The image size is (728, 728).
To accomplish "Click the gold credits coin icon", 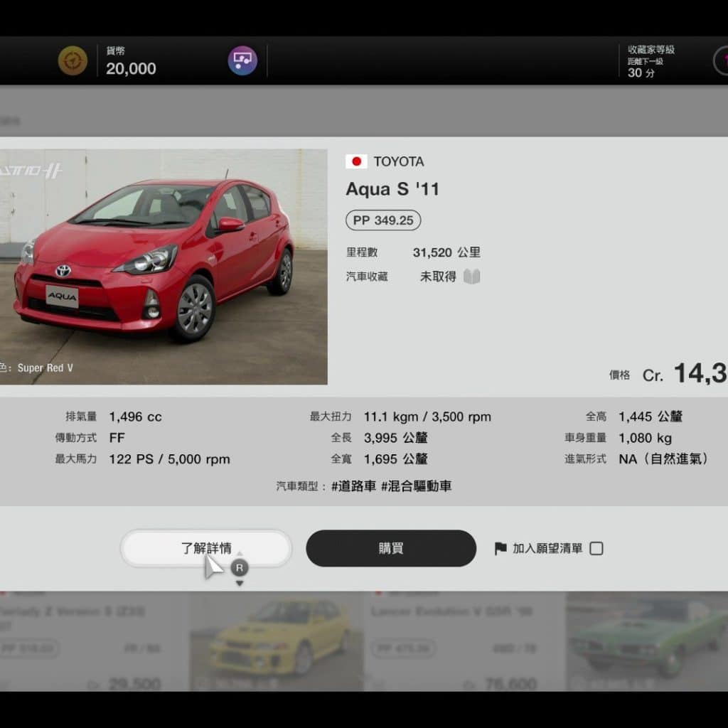I will pyautogui.click(x=73, y=60).
